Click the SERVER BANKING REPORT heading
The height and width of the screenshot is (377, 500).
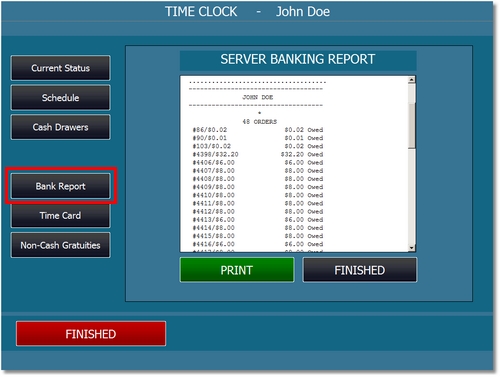tap(298, 59)
